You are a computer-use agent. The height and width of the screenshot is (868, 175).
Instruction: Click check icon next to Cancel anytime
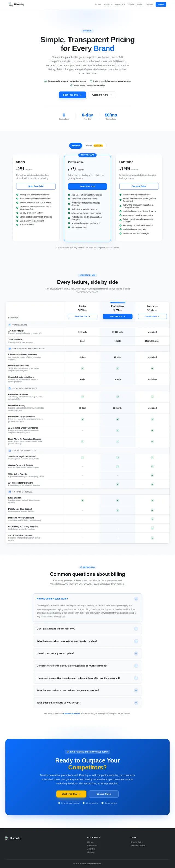point(103,803)
